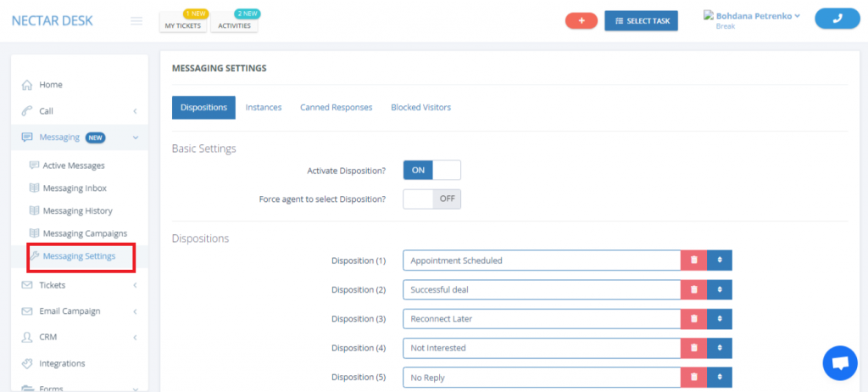Open the Select Task dropdown button
The height and width of the screenshot is (392, 868).
(x=641, y=21)
